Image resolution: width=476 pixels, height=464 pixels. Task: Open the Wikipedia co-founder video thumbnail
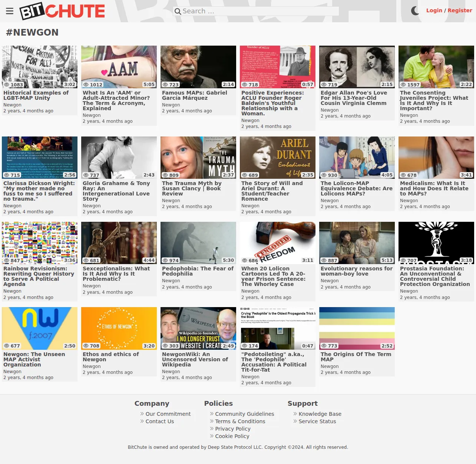pyautogui.click(x=198, y=328)
